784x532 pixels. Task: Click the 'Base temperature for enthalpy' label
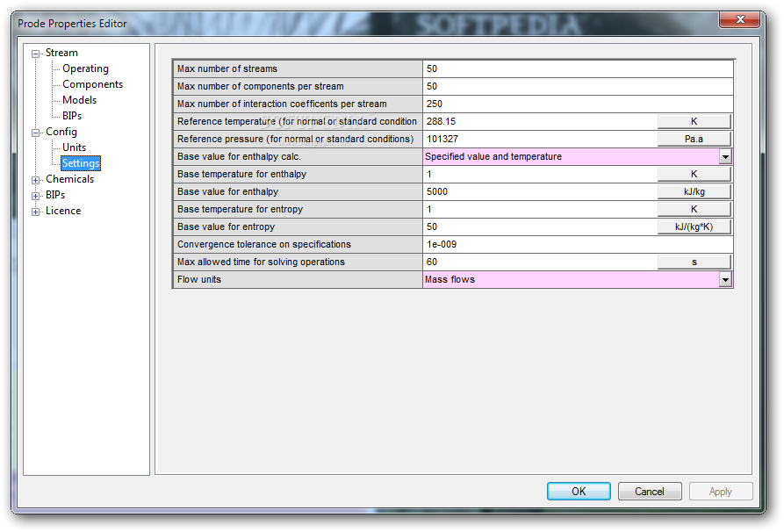click(242, 174)
